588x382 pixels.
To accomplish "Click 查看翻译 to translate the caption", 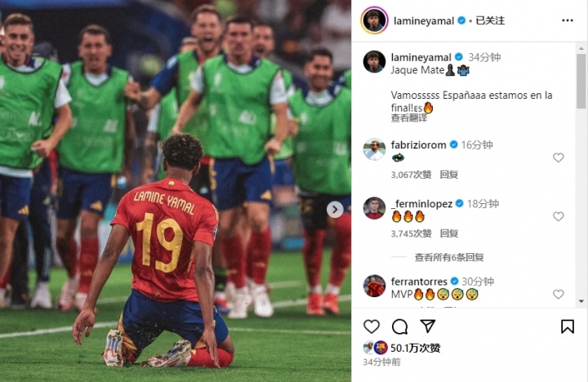I will pyautogui.click(x=409, y=118).
